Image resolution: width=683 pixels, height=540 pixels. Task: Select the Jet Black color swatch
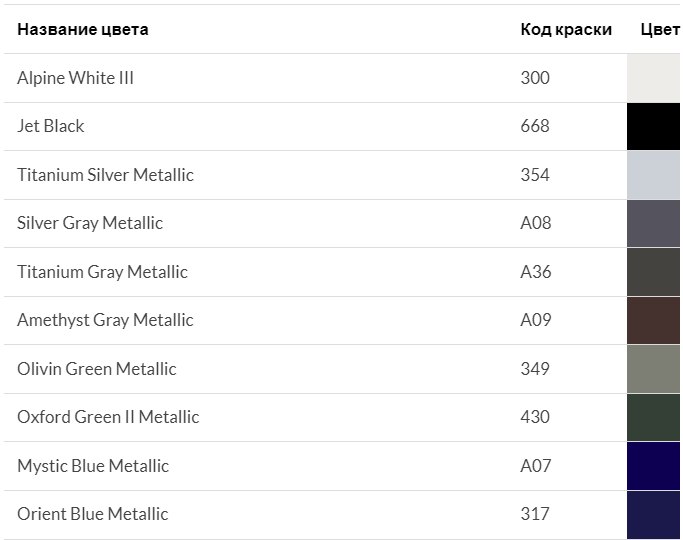click(x=654, y=127)
